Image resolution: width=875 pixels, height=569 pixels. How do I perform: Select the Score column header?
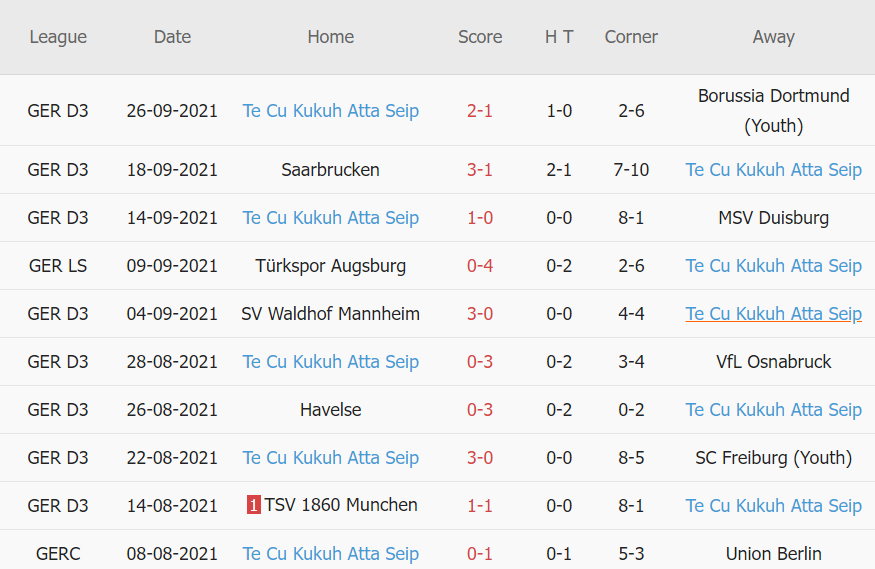click(480, 37)
